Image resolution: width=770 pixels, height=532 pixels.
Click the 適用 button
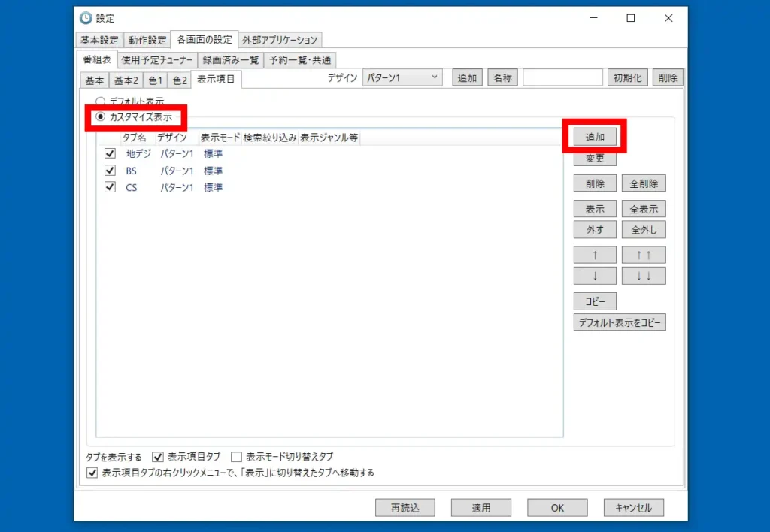pyautogui.click(x=481, y=508)
